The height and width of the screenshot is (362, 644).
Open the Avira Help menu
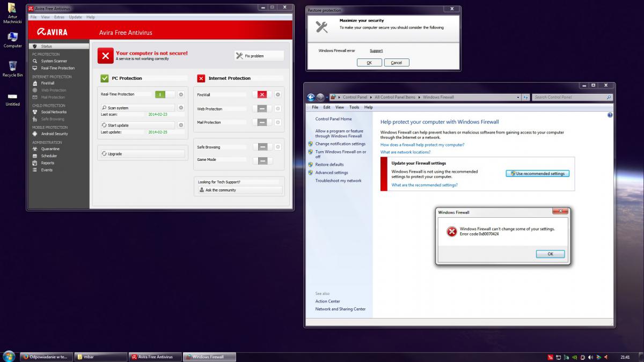pos(91,17)
